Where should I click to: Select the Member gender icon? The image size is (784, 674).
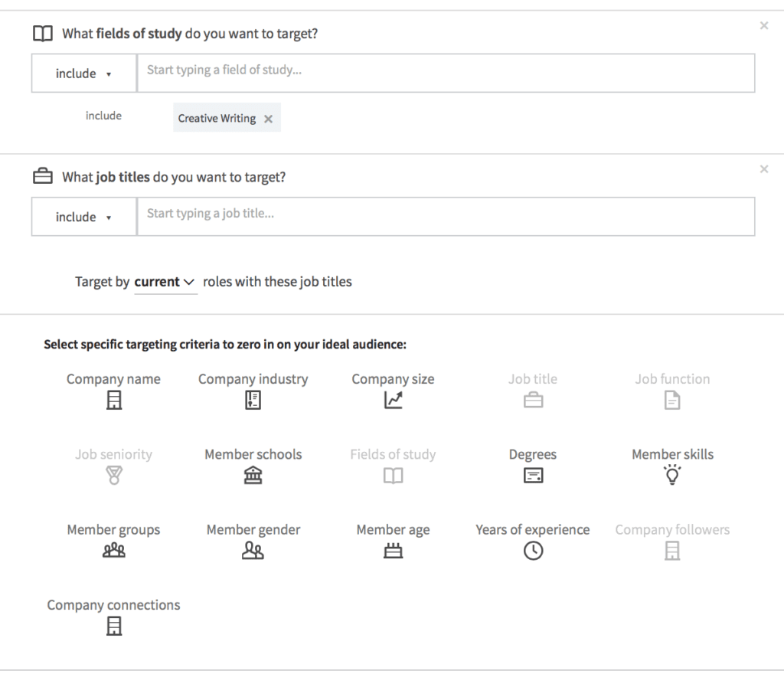pyautogui.click(x=253, y=551)
